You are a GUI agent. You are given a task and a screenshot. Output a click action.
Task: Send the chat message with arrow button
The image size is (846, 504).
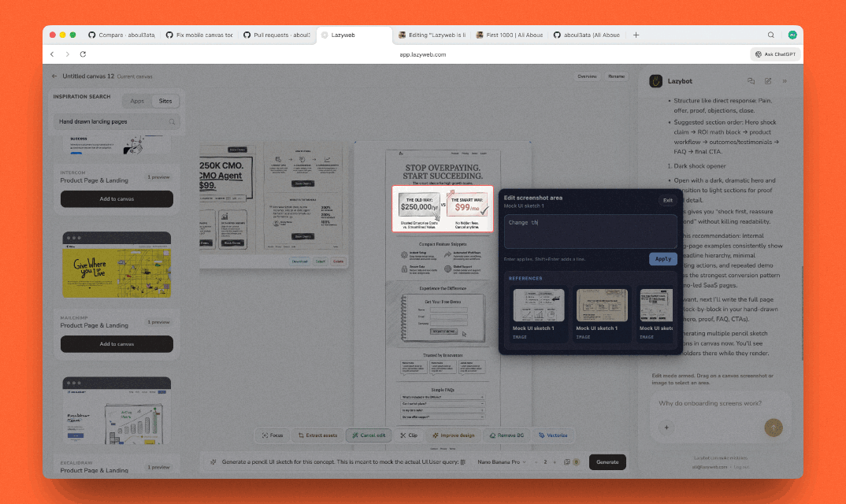tap(774, 428)
